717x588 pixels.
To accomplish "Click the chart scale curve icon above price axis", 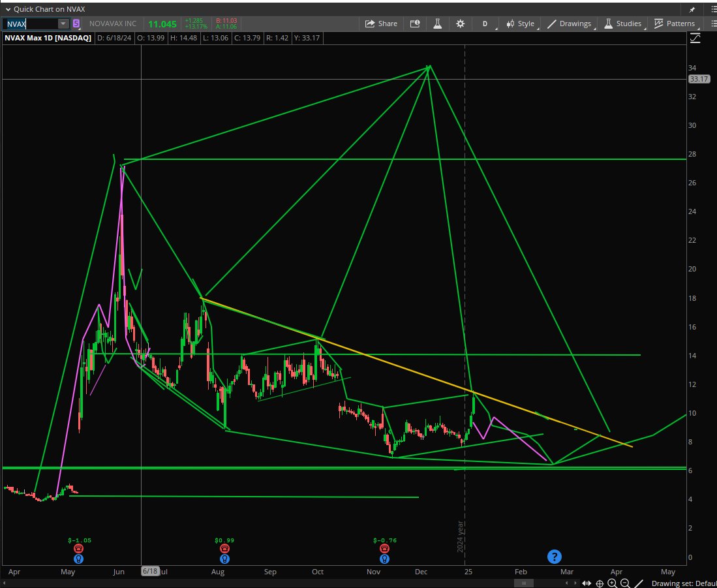I will [695, 39].
